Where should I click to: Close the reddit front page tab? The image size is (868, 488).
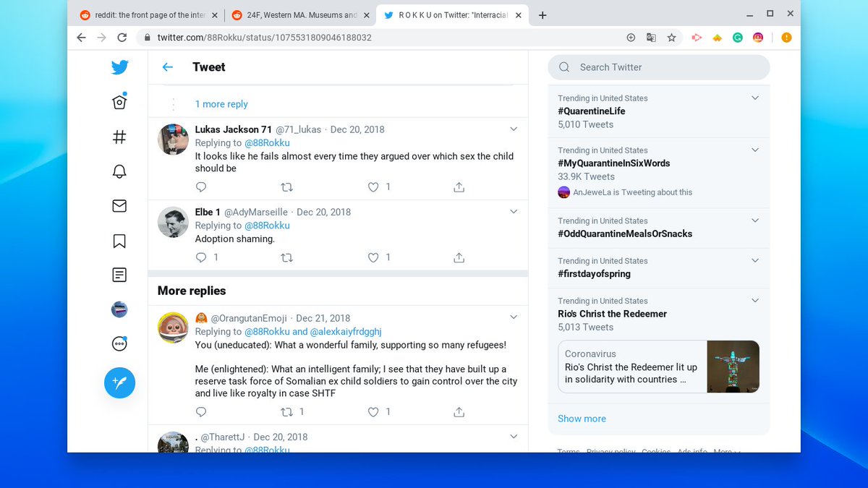214,15
